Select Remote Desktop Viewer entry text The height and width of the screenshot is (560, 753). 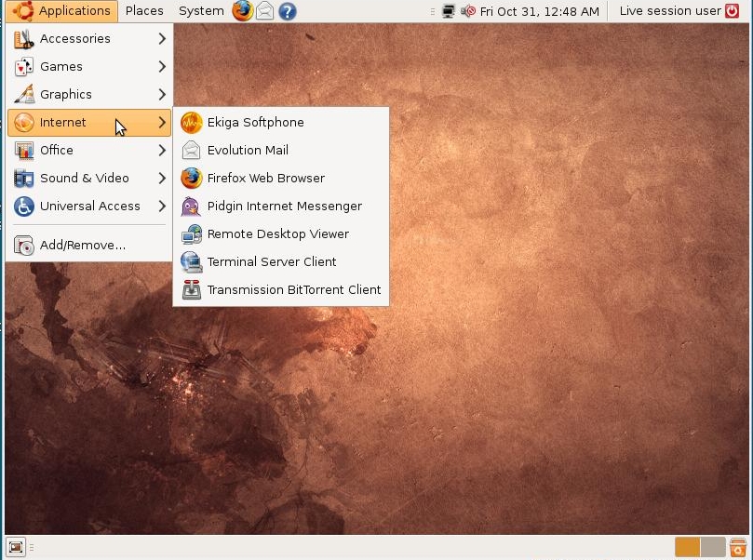pyautogui.click(x=278, y=233)
